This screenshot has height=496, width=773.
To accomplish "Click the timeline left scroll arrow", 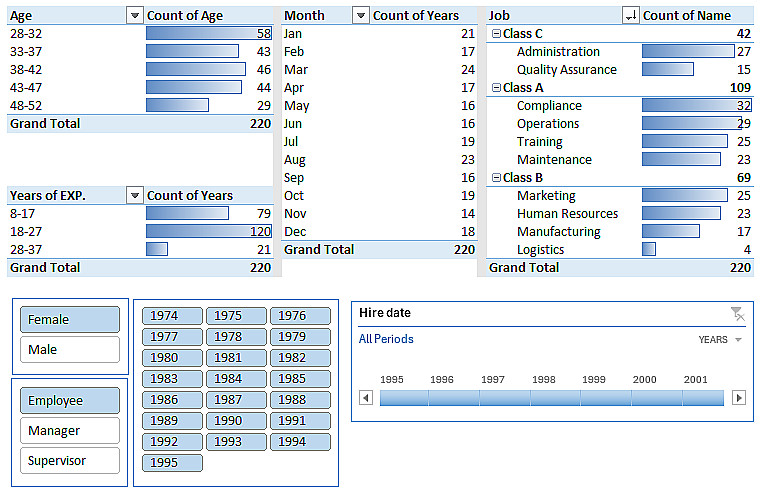I will coord(366,397).
